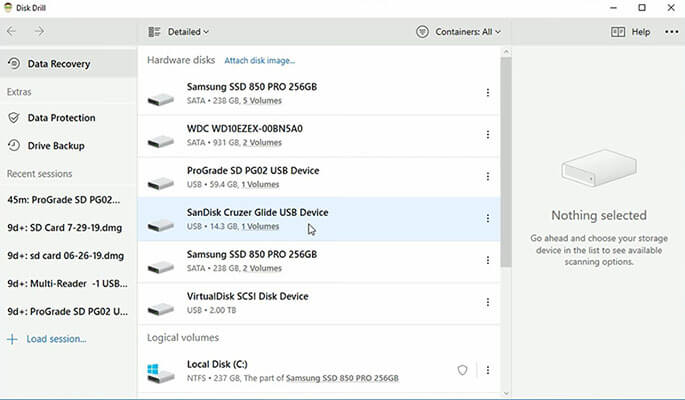Open session 9d+: Multi-Reader -1 USB
This screenshot has width=685, height=400.
[67, 284]
